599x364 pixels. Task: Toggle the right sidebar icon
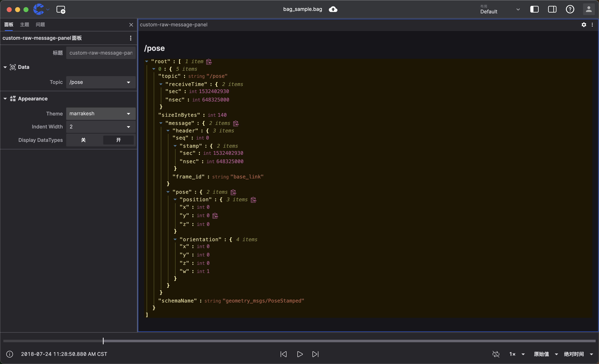[552, 9]
